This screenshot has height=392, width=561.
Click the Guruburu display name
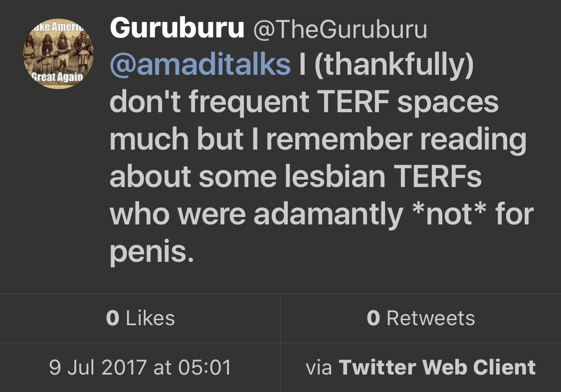(x=177, y=29)
